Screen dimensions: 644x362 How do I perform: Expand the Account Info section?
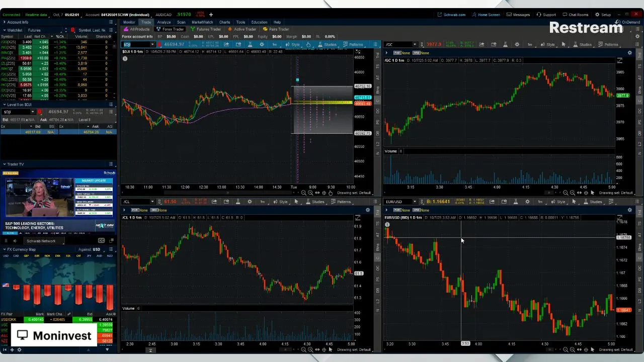click(x=4, y=22)
